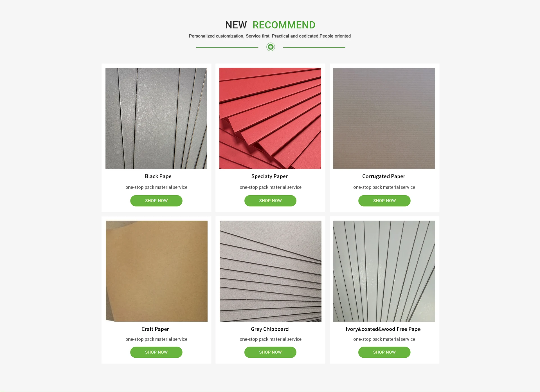Open the Grey Chipboard title link

tap(270, 329)
